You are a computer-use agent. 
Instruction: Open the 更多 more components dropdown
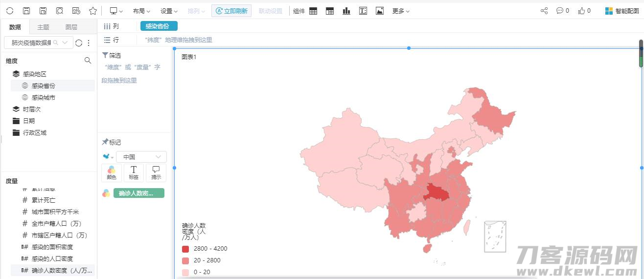(401, 11)
